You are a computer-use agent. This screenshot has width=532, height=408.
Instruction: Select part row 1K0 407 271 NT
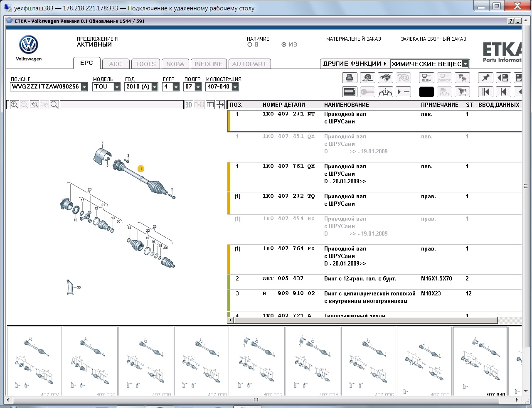point(374,121)
